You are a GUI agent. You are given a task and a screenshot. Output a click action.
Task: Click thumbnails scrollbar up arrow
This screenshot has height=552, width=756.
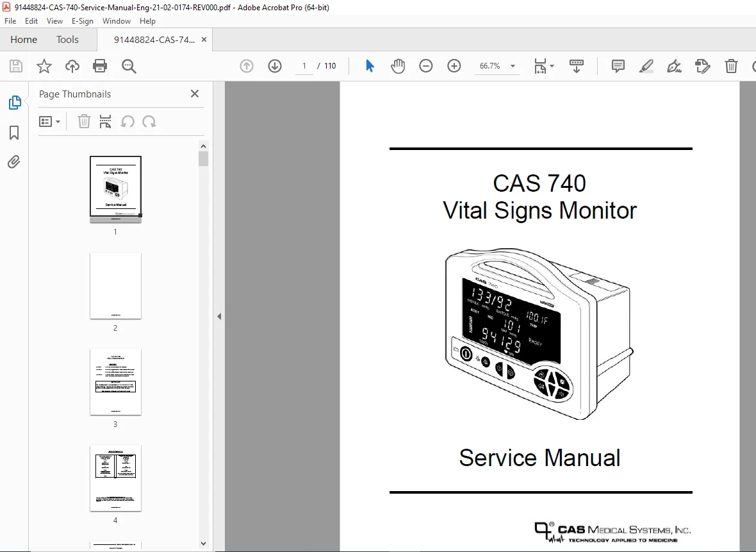[x=203, y=146]
